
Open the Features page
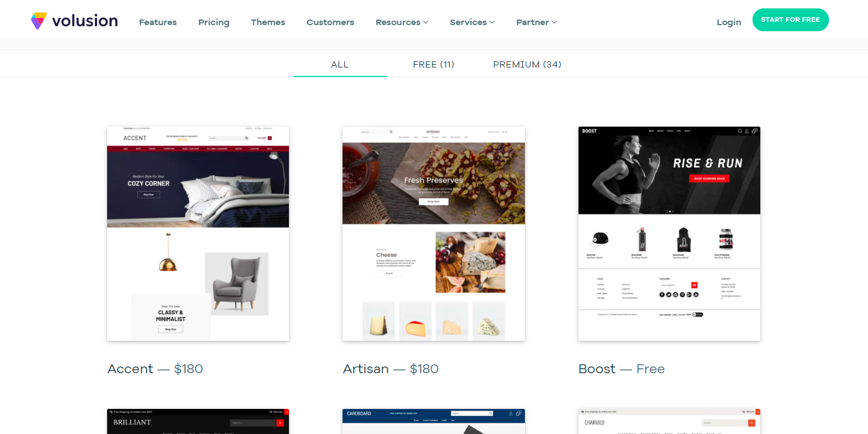[x=158, y=22]
